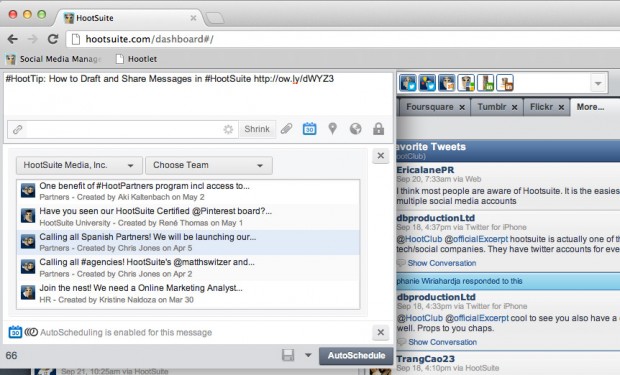Click avatar beside the Pinterest board draft

point(28,216)
